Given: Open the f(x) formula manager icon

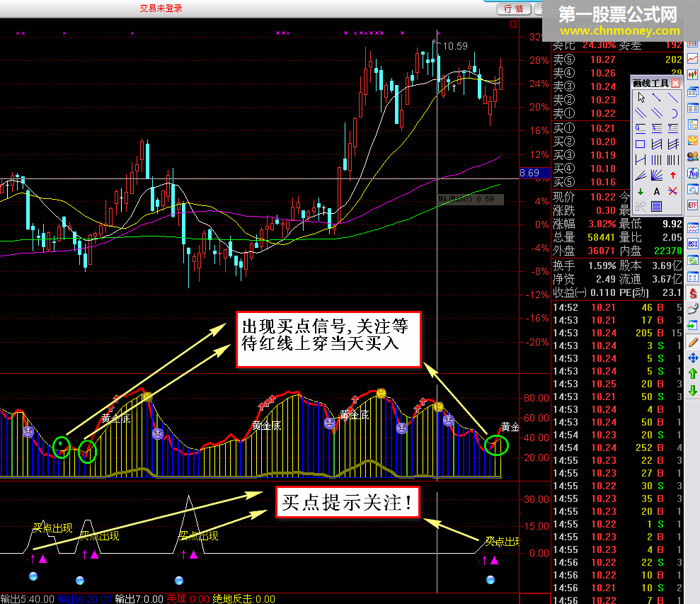Looking at the screenshot, I should tap(693, 173).
